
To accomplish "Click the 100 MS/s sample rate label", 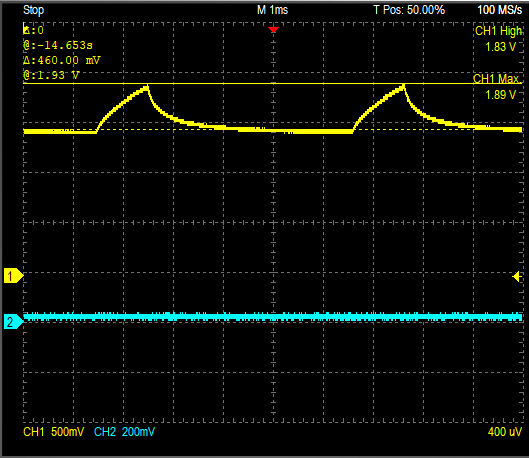I will click(x=500, y=10).
